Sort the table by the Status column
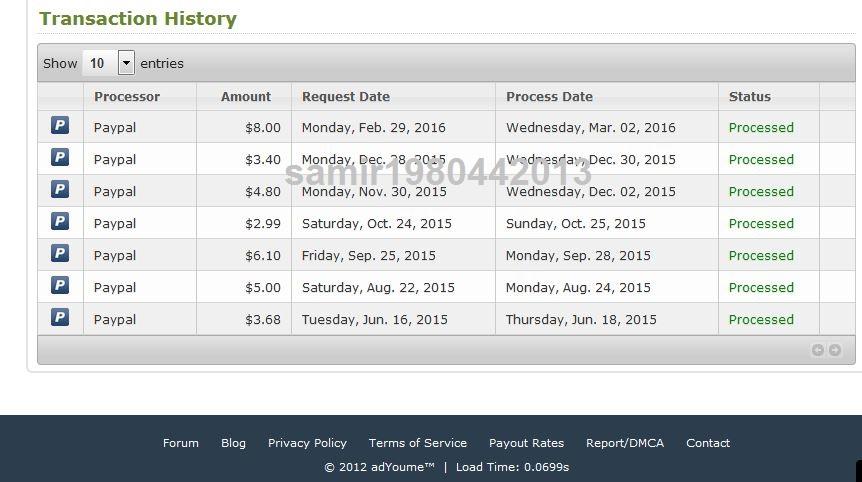The image size is (862, 482). [x=749, y=97]
